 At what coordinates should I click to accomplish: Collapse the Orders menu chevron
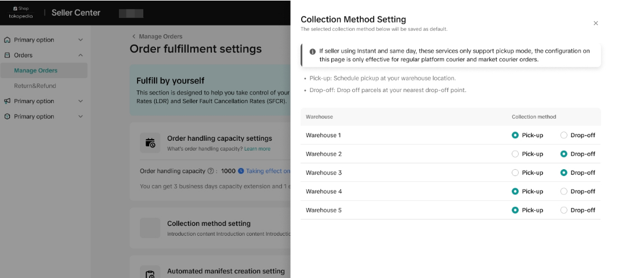[x=81, y=56]
